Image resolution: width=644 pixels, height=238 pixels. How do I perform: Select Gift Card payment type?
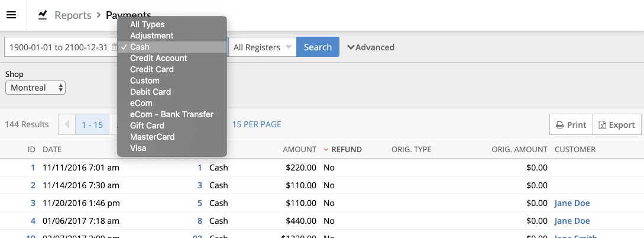click(x=172, y=126)
